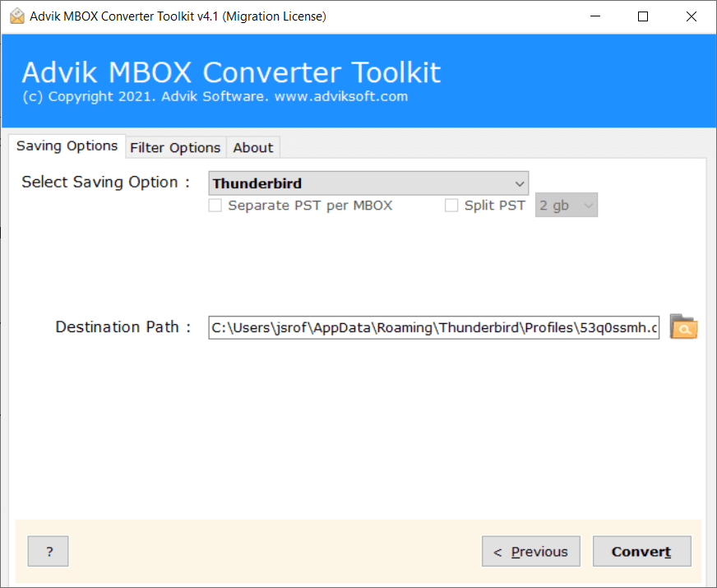This screenshot has height=588, width=717.
Task: Open the Select Saving Option dropdown showing Thunderbird
Action: tap(368, 183)
